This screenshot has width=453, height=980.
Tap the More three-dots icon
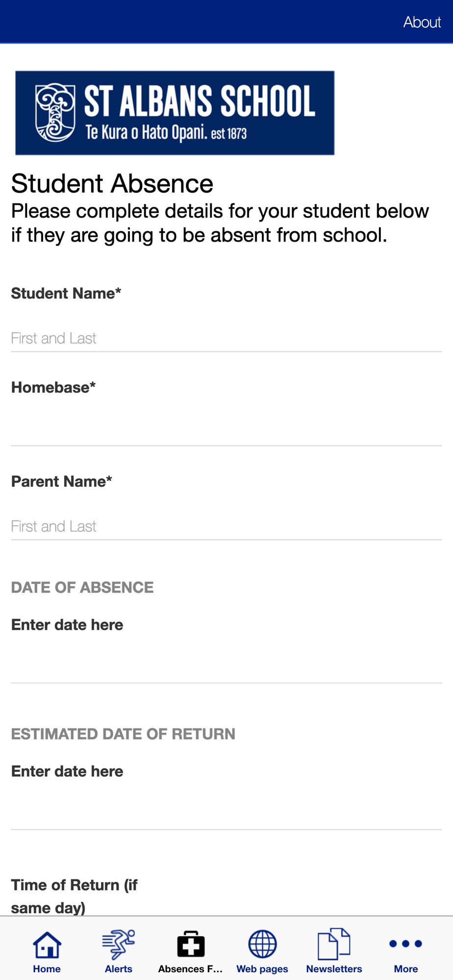click(405, 944)
